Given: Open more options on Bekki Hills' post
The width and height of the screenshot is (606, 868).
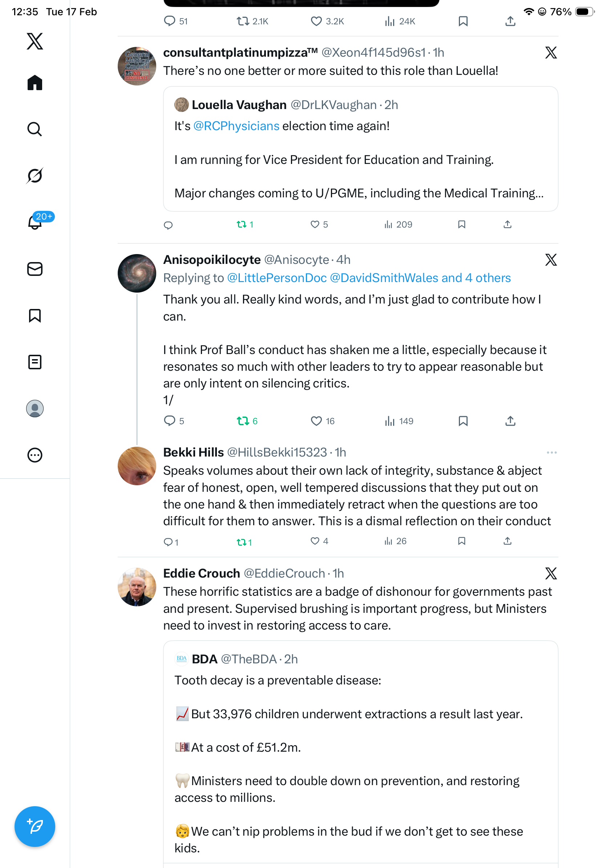Looking at the screenshot, I should (x=551, y=453).
